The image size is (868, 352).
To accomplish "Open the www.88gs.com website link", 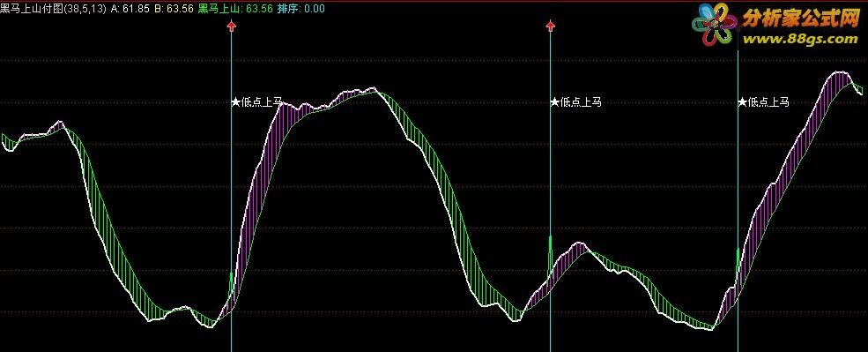I will coord(800,38).
